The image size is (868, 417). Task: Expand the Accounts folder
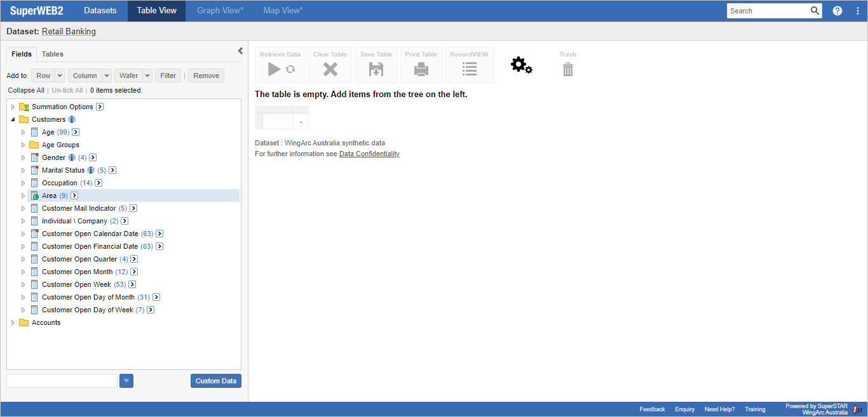click(x=13, y=322)
